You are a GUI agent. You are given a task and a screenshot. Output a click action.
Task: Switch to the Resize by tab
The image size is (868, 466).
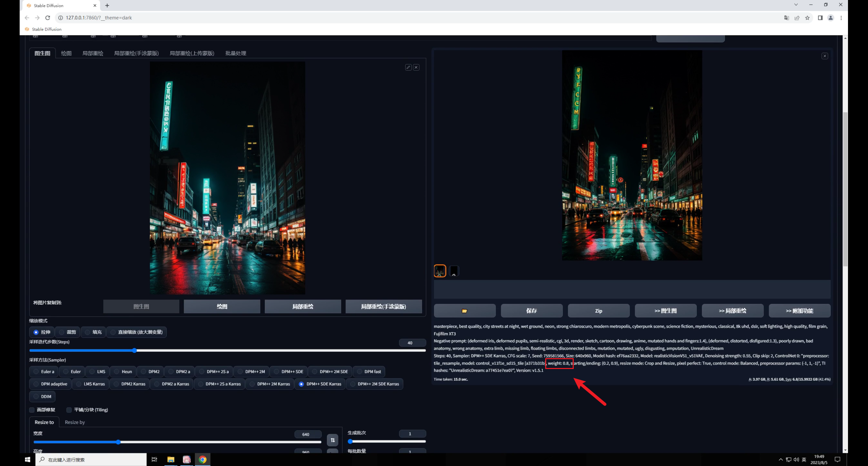tap(75, 422)
